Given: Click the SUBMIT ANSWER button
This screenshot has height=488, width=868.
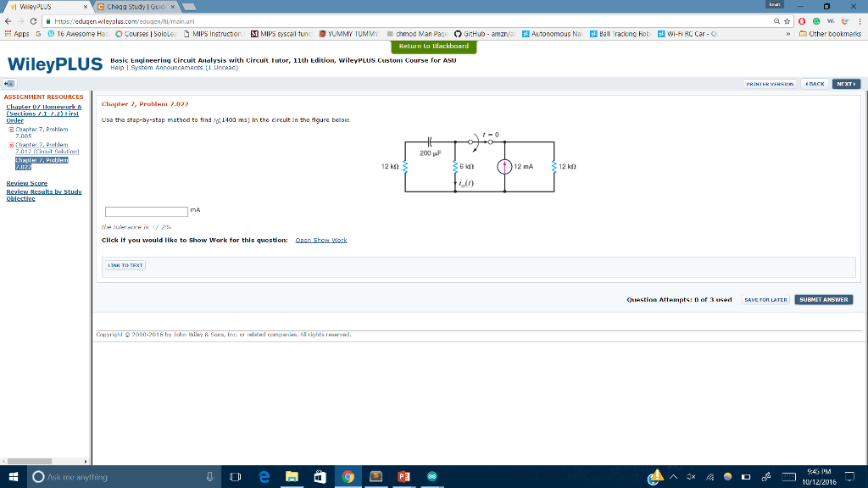Looking at the screenshot, I should pyautogui.click(x=822, y=299).
